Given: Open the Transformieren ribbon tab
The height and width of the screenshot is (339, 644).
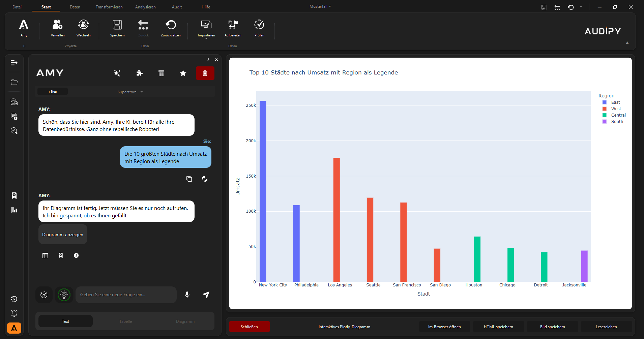Looking at the screenshot, I should [109, 7].
